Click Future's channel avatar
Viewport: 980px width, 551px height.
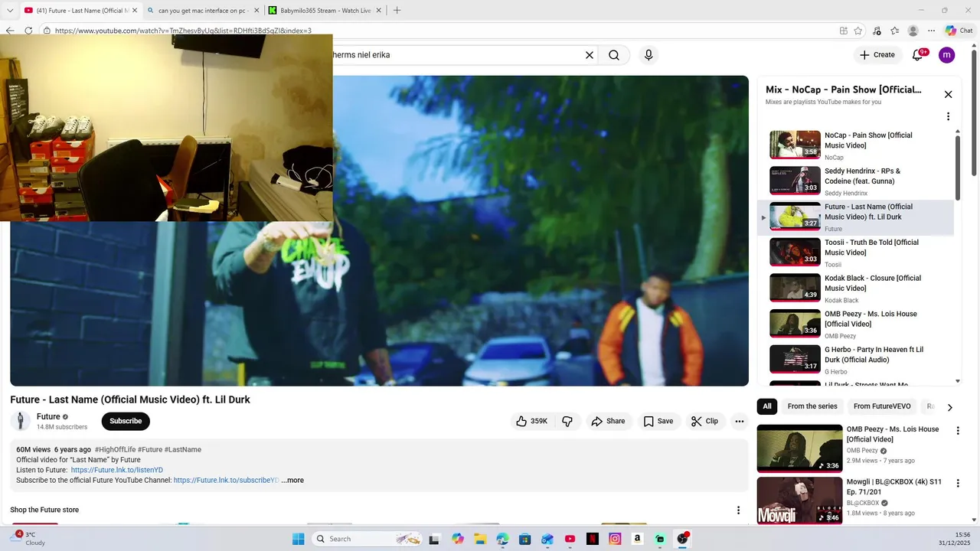[21, 421]
